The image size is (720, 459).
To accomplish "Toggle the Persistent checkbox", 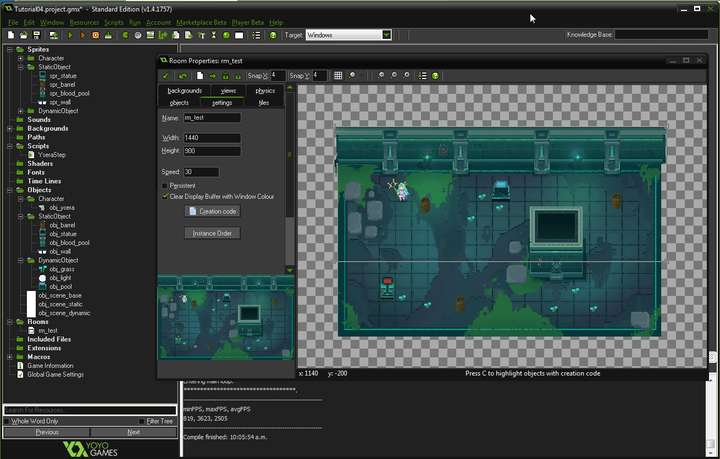I will pos(165,185).
